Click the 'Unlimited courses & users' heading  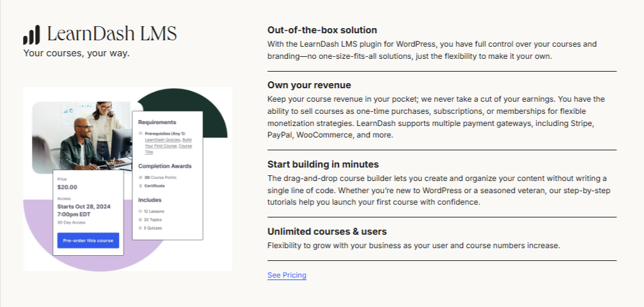click(327, 232)
